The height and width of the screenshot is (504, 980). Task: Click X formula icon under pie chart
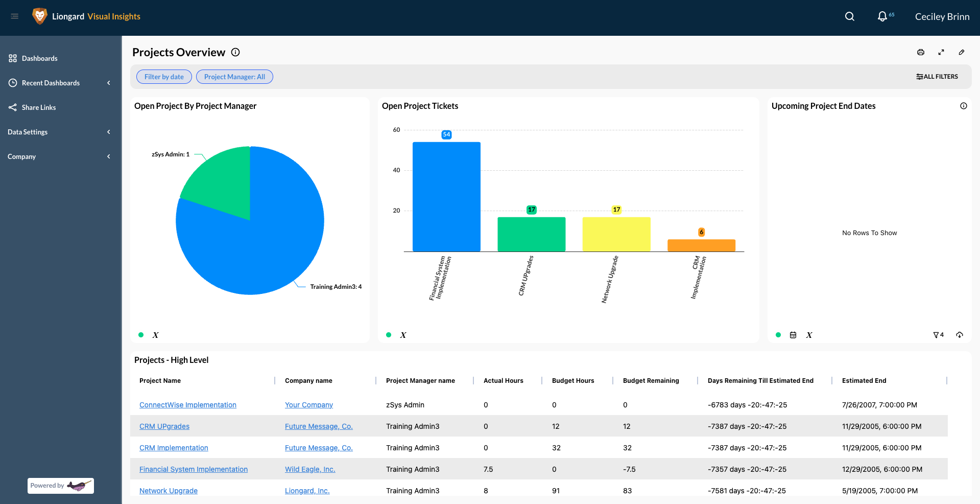point(156,335)
